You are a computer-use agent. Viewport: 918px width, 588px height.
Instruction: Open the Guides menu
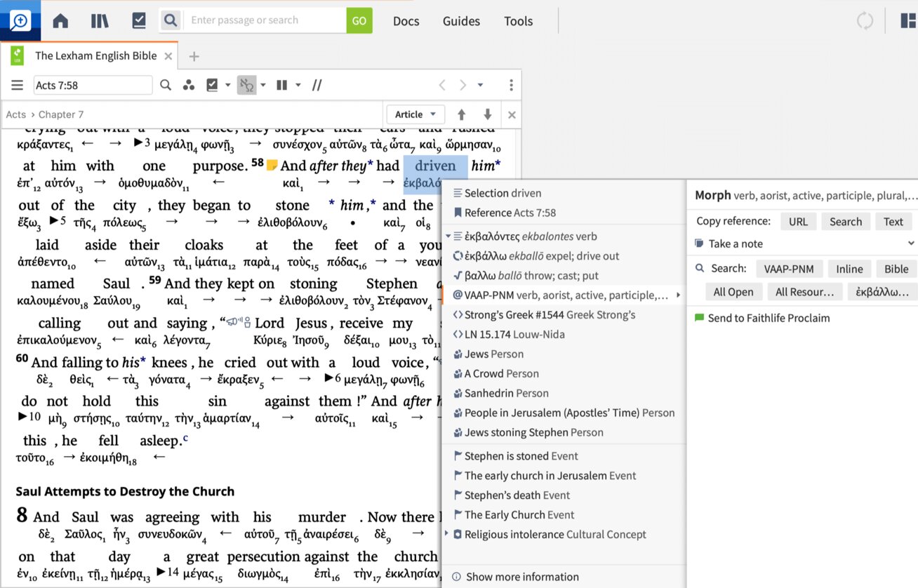pyautogui.click(x=461, y=21)
